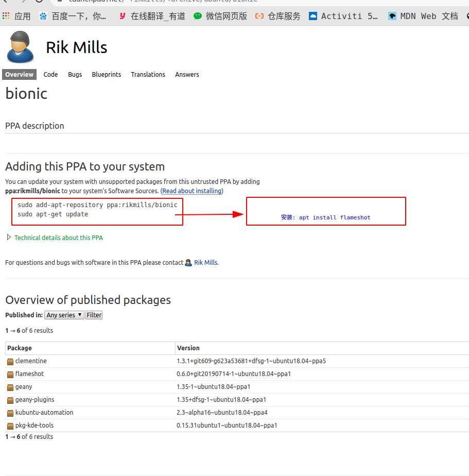The height and width of the screenshot is (476, 469).
Task: Click geany version 1.35-1~ubuntu18.04~ppa1 cell
Action: pos(213,387)
